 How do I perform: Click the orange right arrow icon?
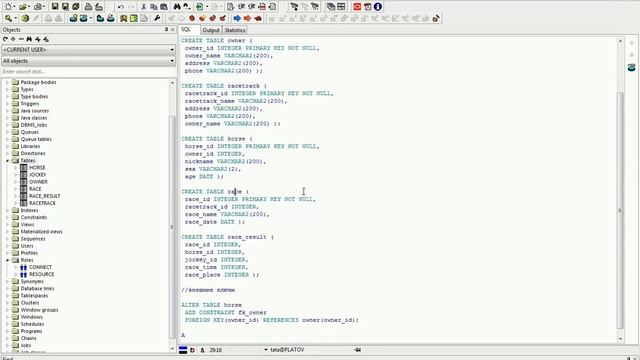(x=247, y=18)
